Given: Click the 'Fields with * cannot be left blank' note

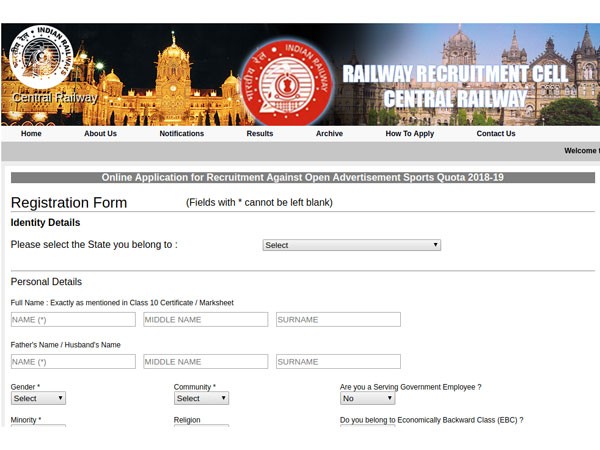Looking at the screenshot, I should point(259,202).
